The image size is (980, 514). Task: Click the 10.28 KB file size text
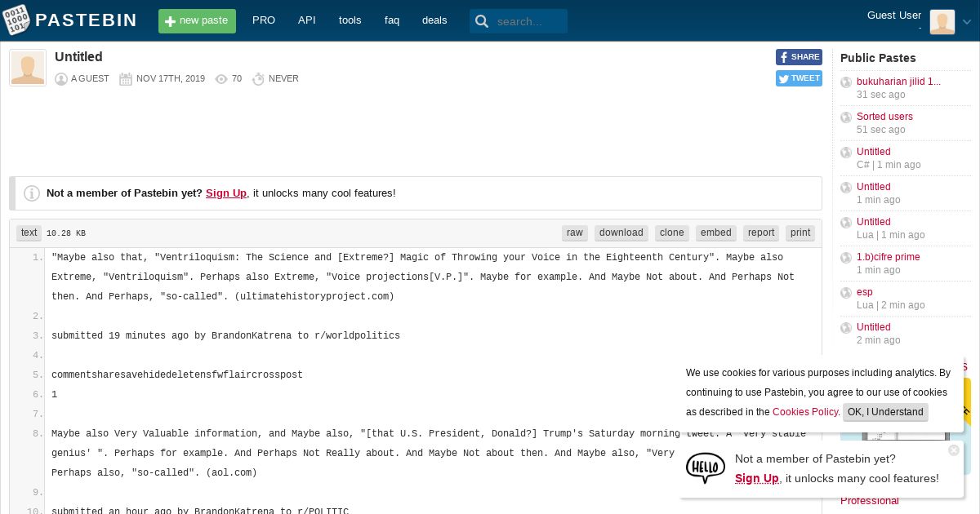click(66, 233)
